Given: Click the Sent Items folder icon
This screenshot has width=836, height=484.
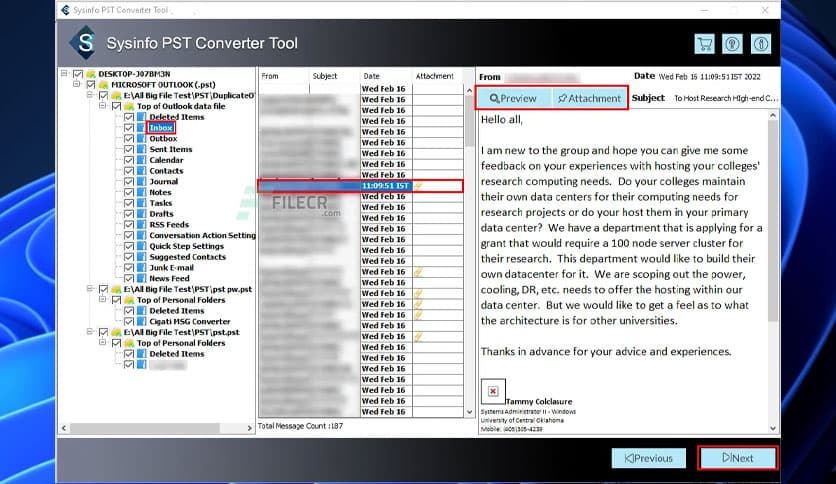Looking at the screenshot, I should click(141, 149).
